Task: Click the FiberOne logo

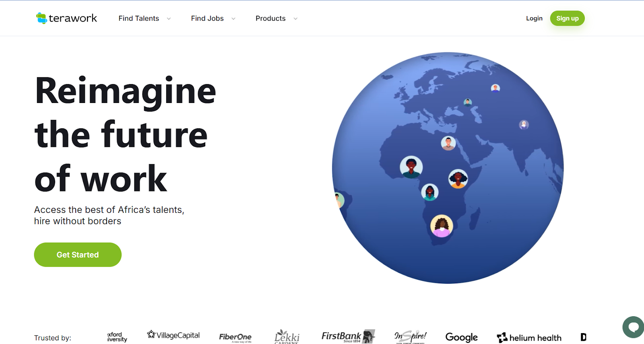Action: click(235, 337)
